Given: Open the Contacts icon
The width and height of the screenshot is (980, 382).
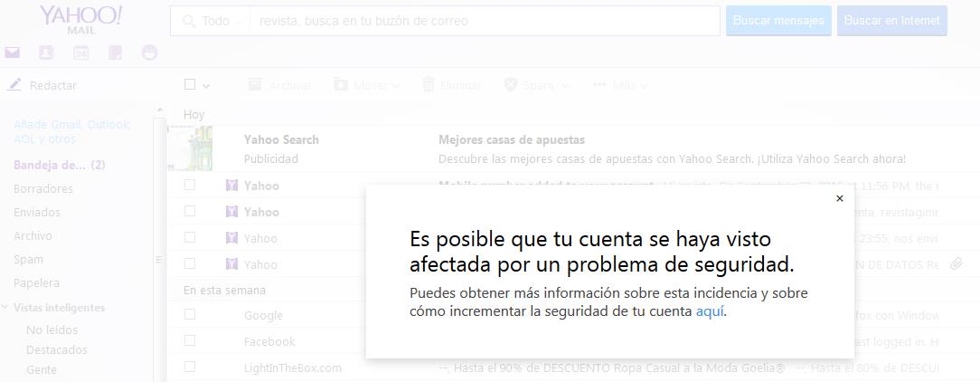Looking at the screenshot, I should (46, 53).
